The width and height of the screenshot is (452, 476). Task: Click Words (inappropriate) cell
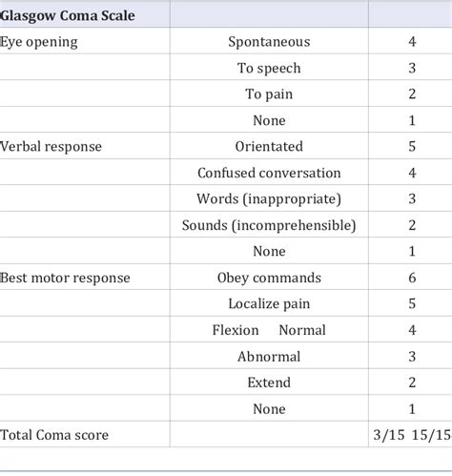269,199
